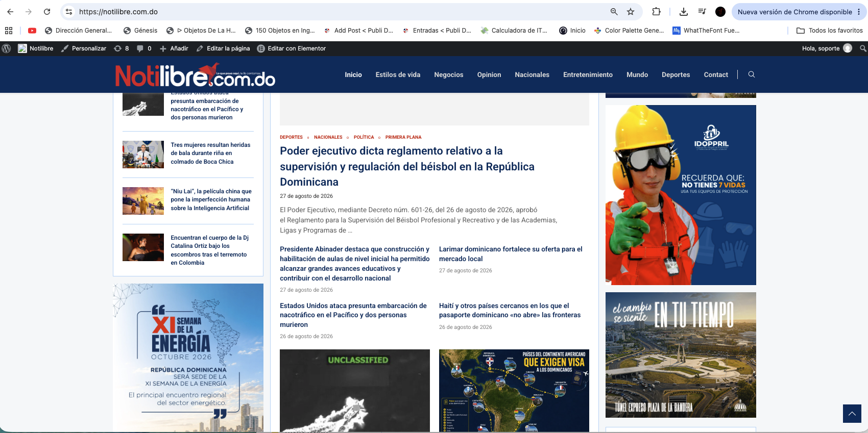Open the media controls icon in toolbar
The image size is (868, 433).
coord(702,12)
